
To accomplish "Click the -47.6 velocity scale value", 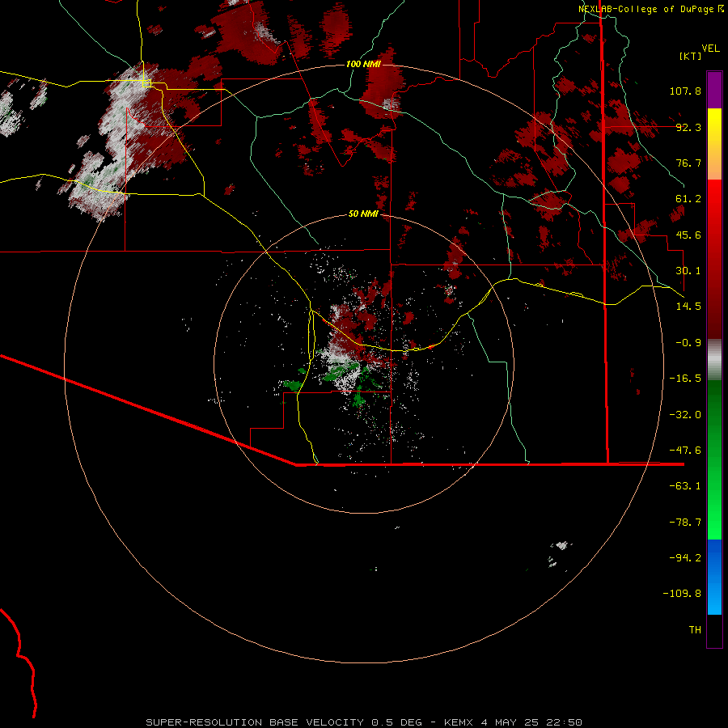I will 685,451.
